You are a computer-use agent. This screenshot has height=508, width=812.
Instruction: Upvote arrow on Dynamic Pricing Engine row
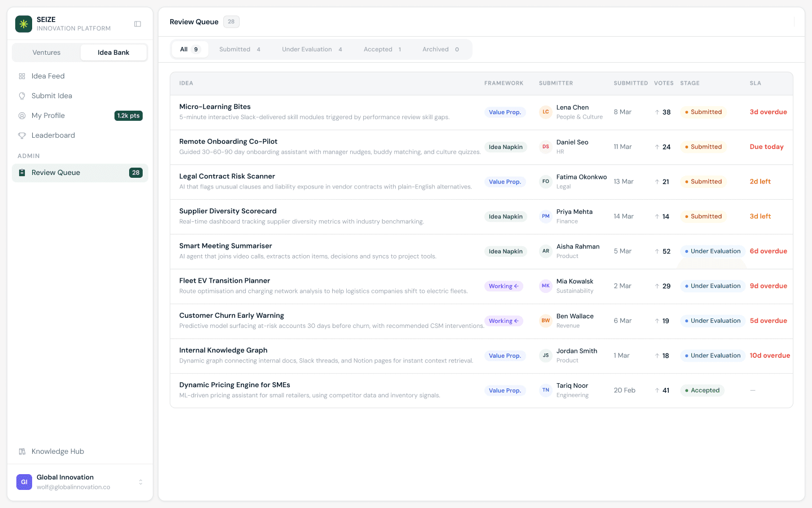[657, 391]
